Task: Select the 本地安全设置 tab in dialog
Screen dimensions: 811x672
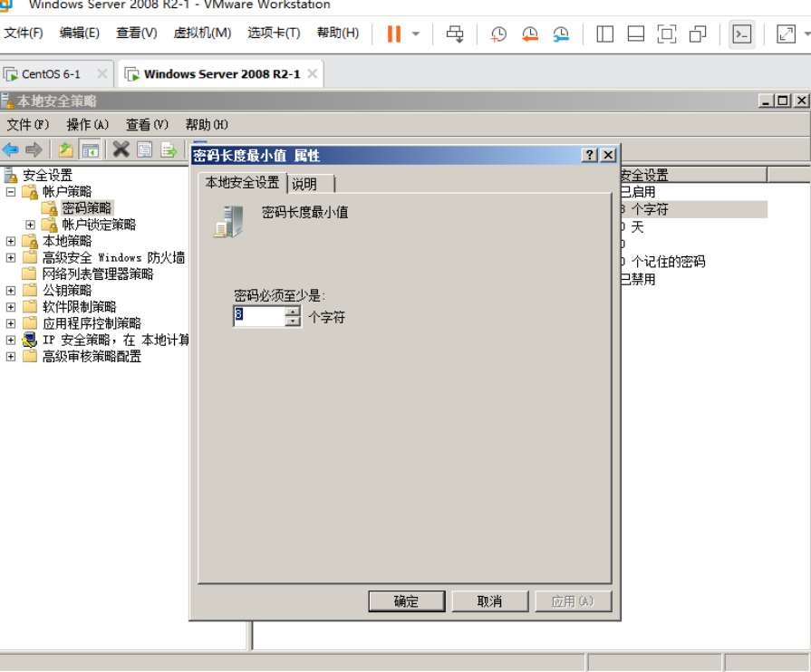Action: coord(242,182)
